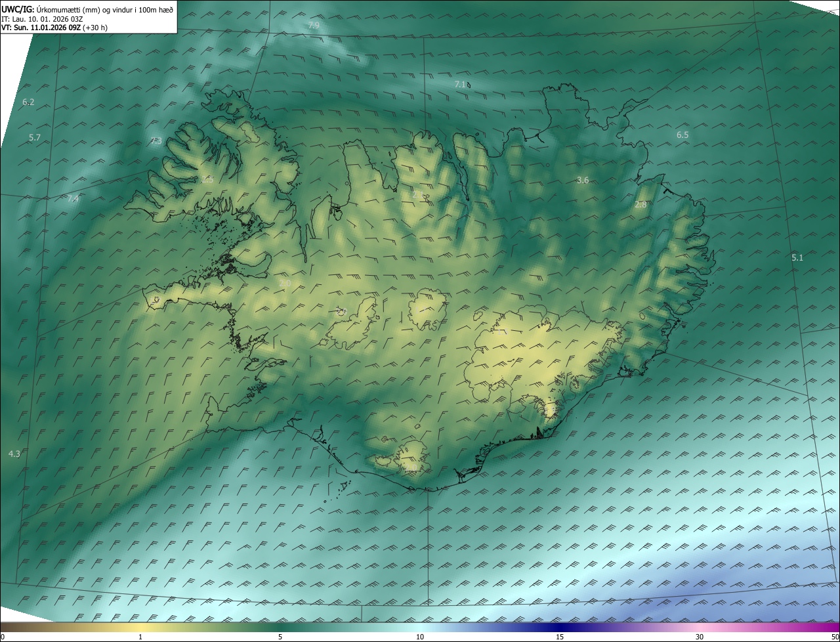Click the dark navy band of the colour scale
840x642 pixels.
pyautogui.click(x=560, y=627)
